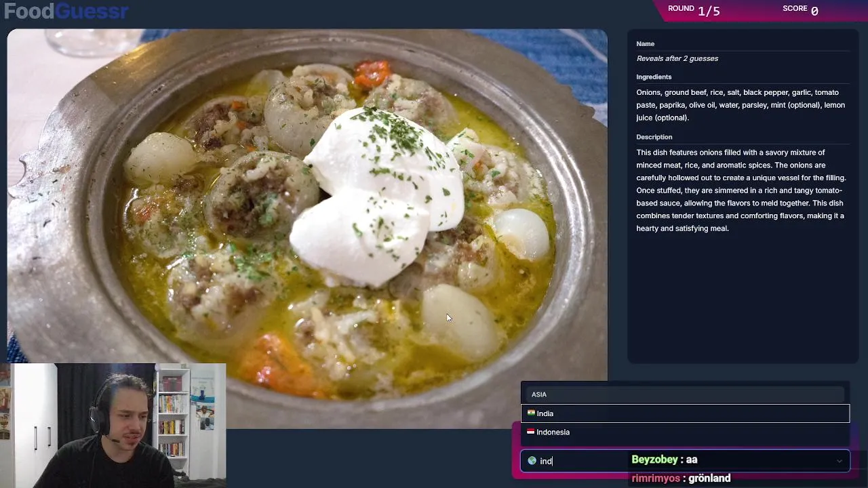Click the 'rimrimyos : grönland' chat message

tap(681, 479)
